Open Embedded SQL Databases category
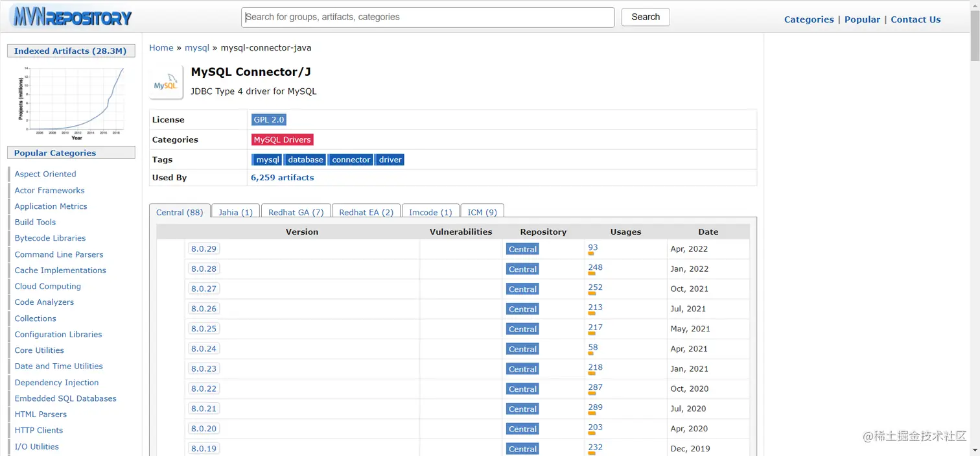Screen dimensions: 980x456 pyautogui.click(x=65, y=398)
